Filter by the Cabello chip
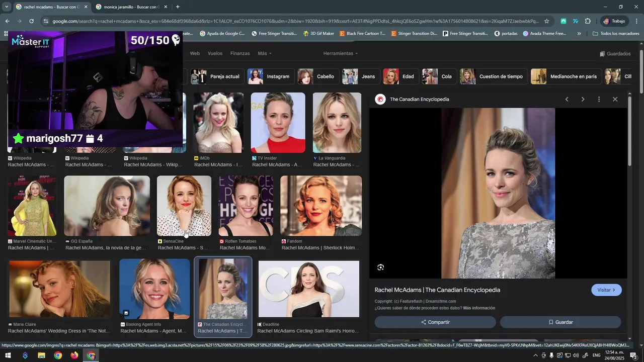Viewport: 644px width, 362px height. tap(318, 76)
